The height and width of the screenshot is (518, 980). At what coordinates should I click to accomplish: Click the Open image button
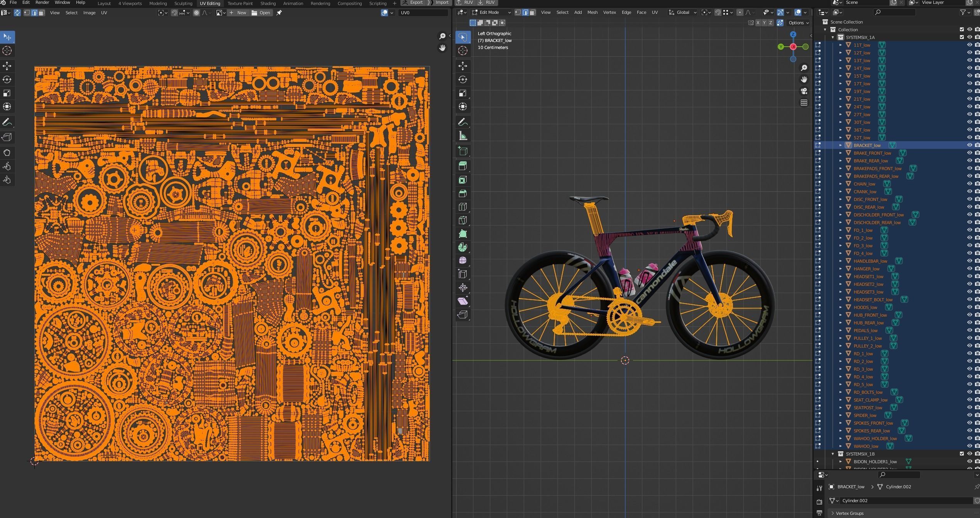tap(261, 13)
